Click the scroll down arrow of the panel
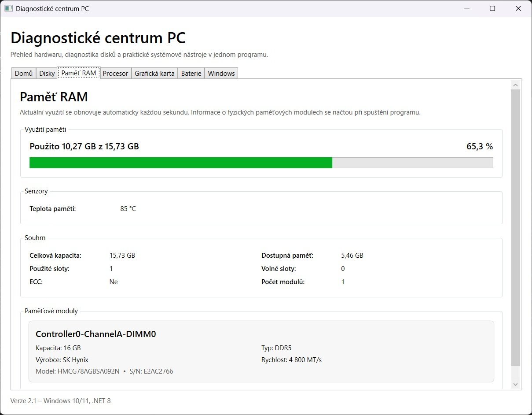This screenshot has width=532, height=415. pyautogui.click(x=516, y=385)
